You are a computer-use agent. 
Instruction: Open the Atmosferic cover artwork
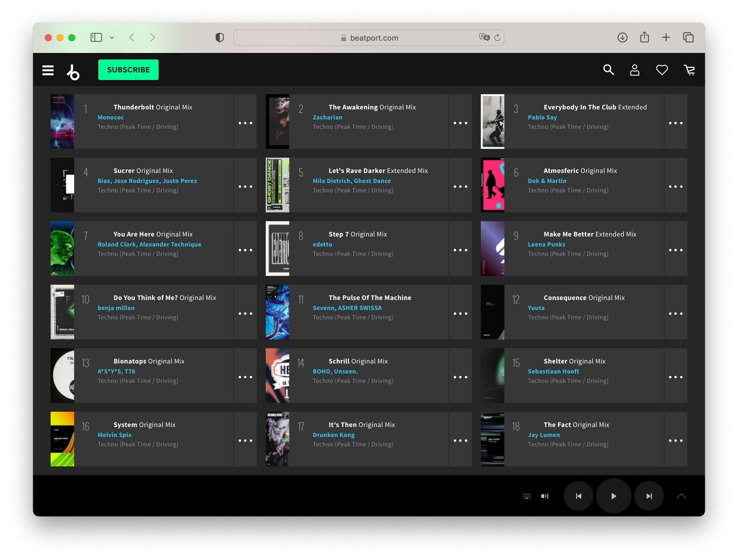coord(493,185)
